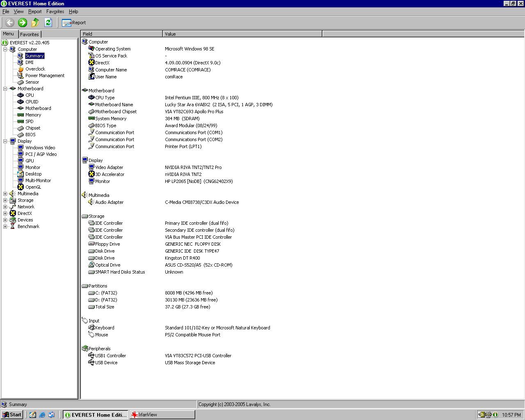
Task: Open the CPU page in tree
Action: 30,95
